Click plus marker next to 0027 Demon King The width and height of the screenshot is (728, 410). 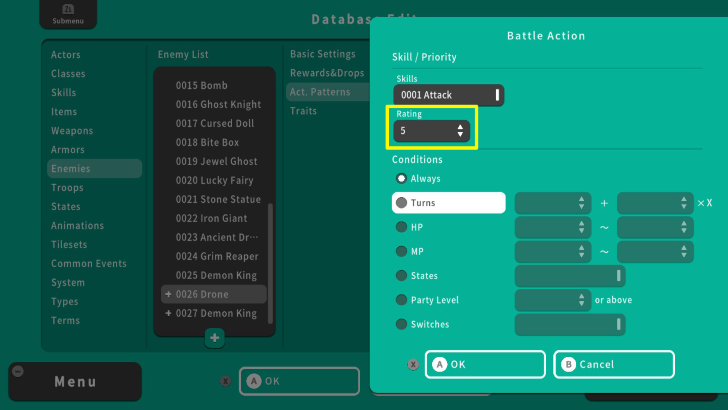coord(168,313)
